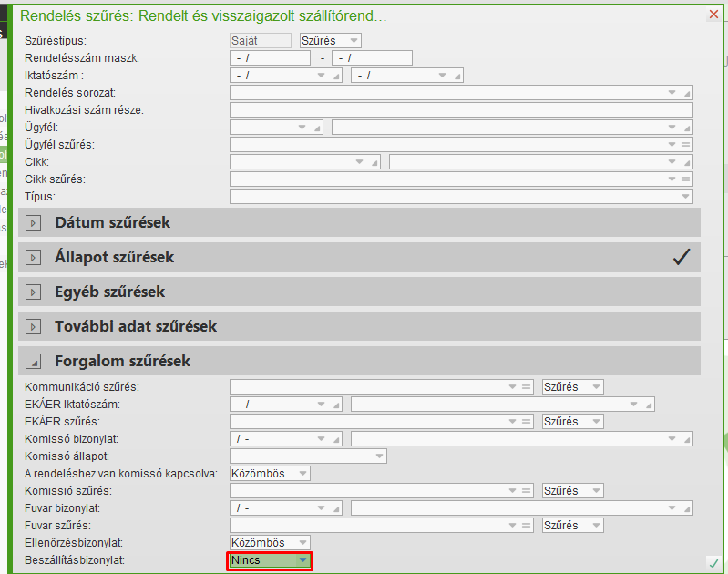Open the Szűrés dropdown in EKÁER szűrés row
The width and height of the screenshot is (728, 574).
tap(573, 422)
